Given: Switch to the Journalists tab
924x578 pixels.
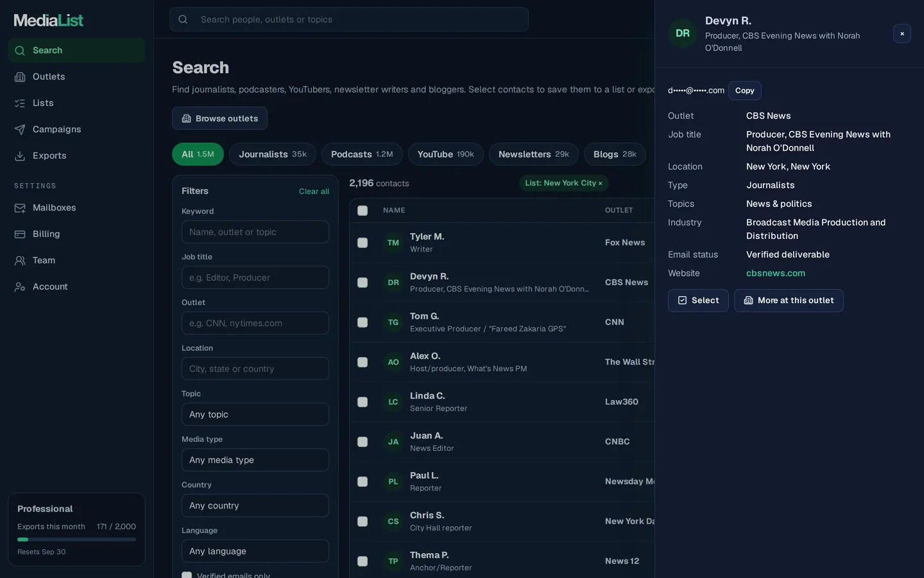Looking at the screenshot, I should click(x=273, y=154).
